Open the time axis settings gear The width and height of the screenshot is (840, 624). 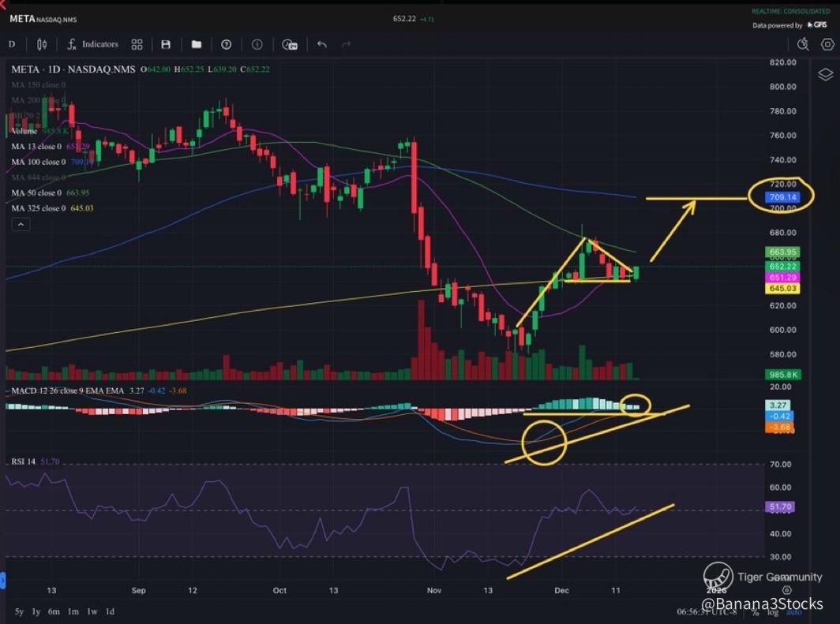point(786,590)
